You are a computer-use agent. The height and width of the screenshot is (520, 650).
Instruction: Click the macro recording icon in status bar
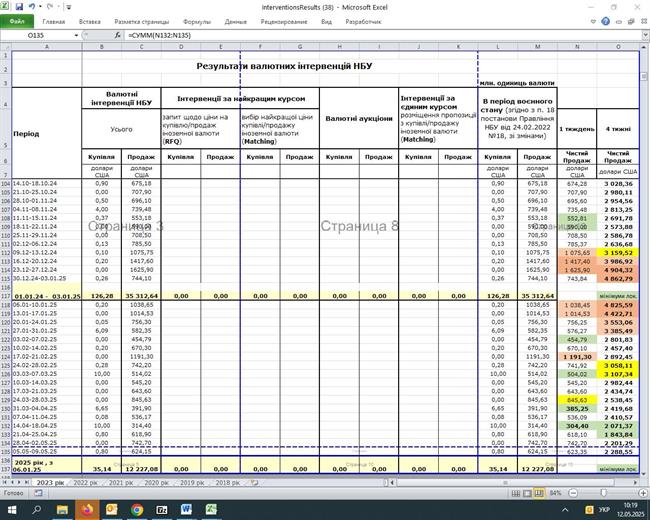(38, 493)
